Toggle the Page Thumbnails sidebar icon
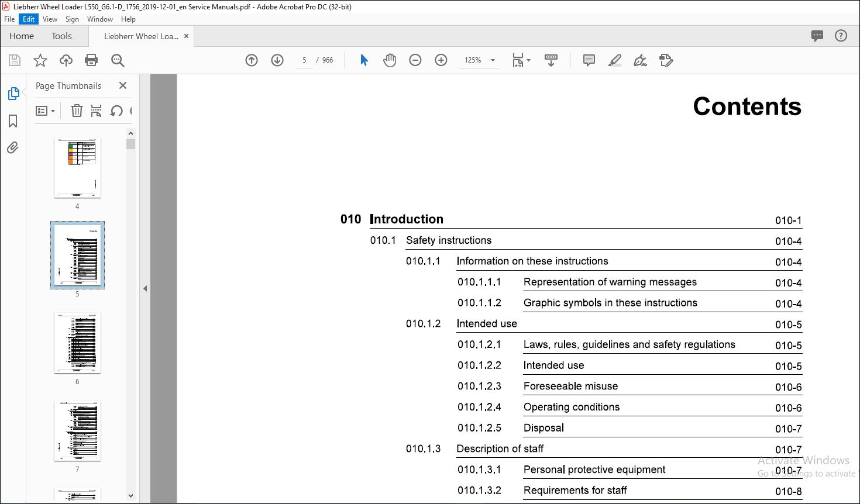 point(13,94)
